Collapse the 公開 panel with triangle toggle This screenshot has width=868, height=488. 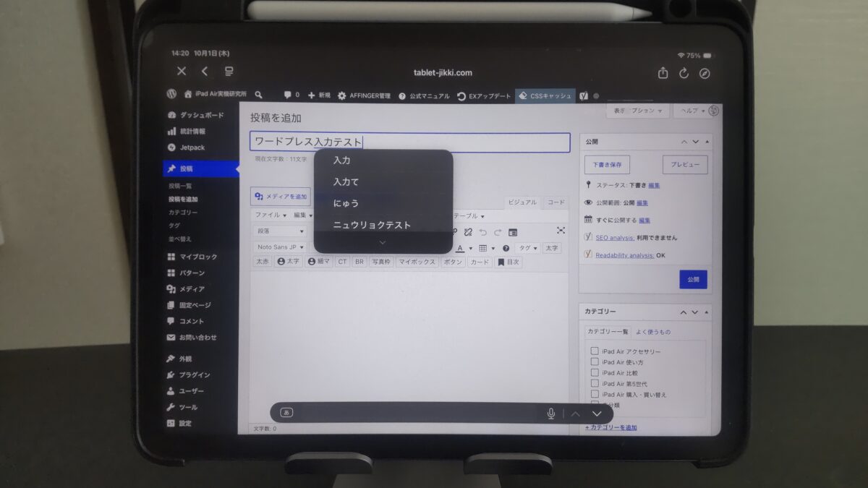(x=707, y=142)
